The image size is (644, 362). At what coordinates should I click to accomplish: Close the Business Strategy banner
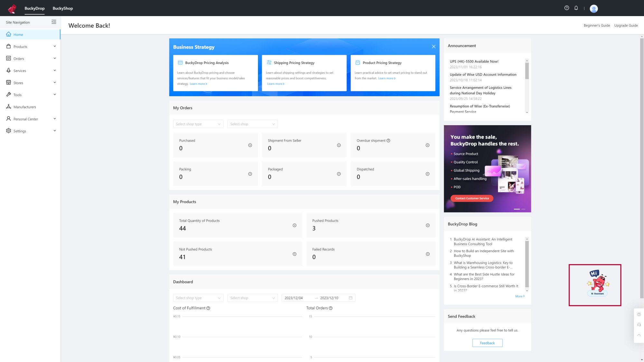click(434, 47)
